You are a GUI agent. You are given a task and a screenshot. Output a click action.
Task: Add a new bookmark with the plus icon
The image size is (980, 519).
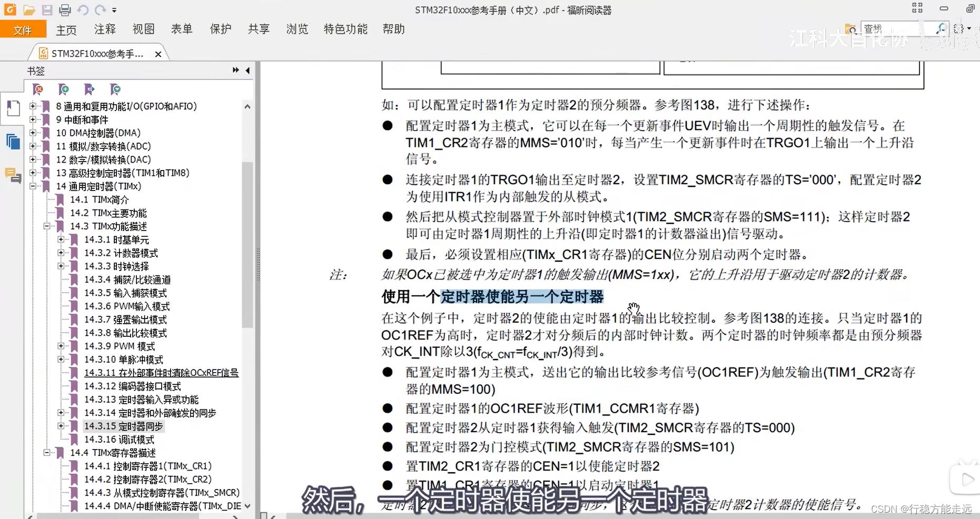(x=64, y=89)
